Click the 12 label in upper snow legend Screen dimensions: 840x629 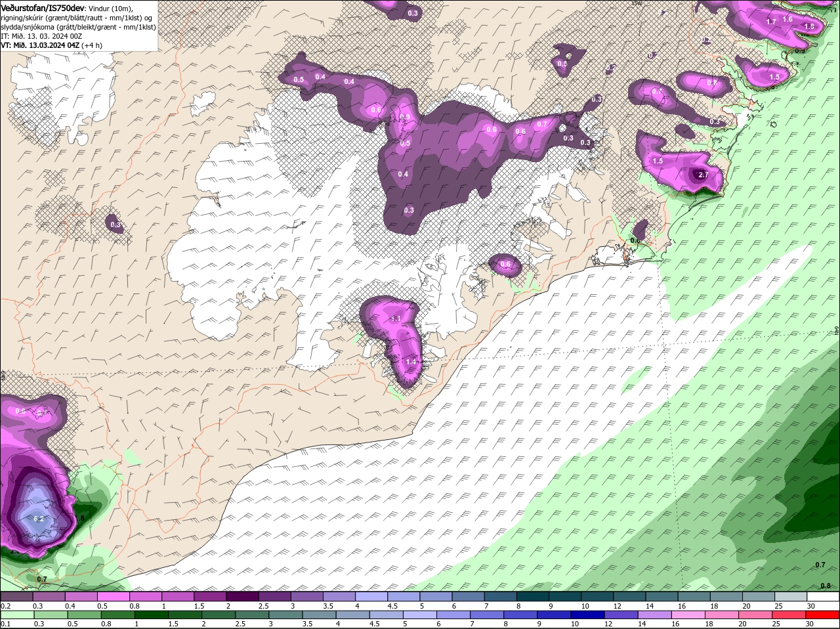(616, 605)
